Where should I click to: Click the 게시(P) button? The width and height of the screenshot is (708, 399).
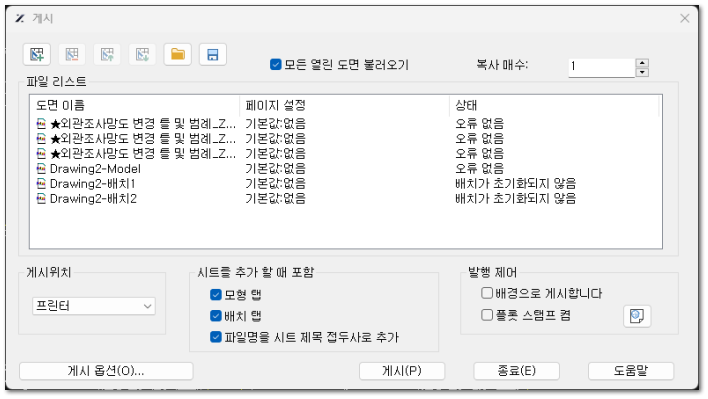click(x=402, y=371)
